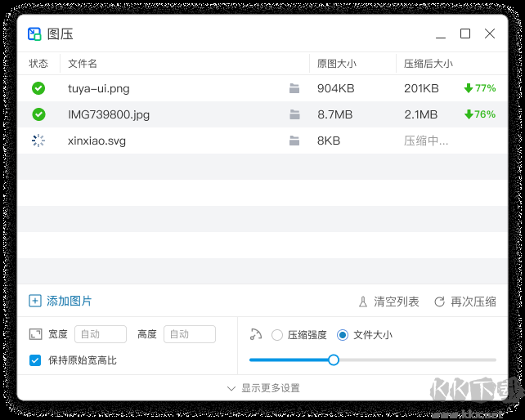This screenshot has width=525, height=420.
Task: Click the 图压 app logo icon
Action: click(34, 34)
